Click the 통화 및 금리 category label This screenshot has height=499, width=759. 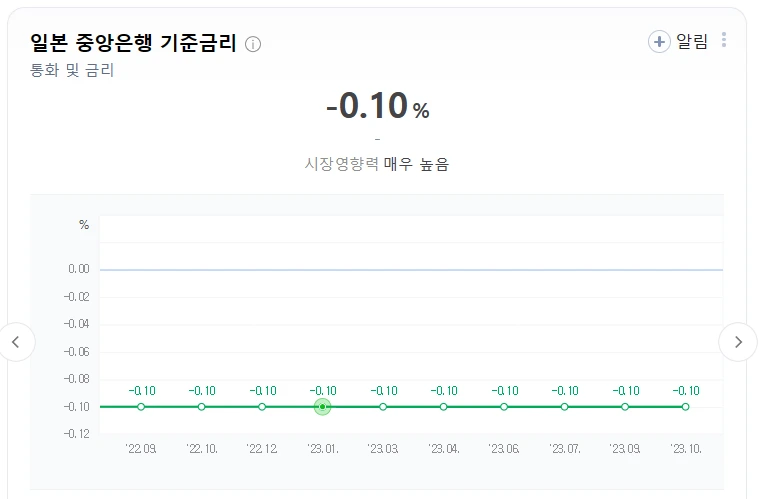[x=72, y=70]
